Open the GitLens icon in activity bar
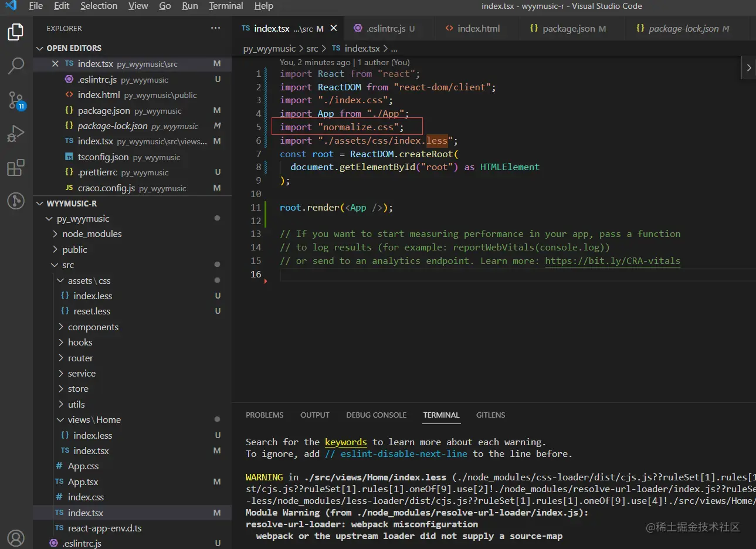 point(16,201)
